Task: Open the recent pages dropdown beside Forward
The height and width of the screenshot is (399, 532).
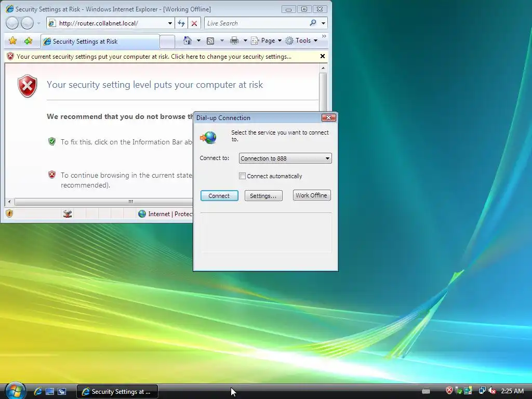Action: pyautogui.click(x=38, y=23)
